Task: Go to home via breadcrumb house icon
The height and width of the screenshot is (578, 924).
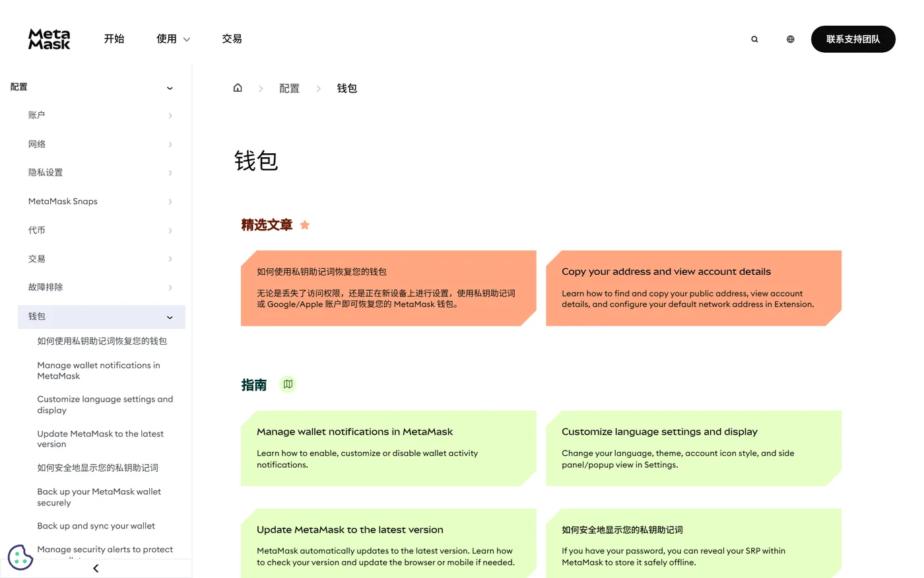Action: 238,88
